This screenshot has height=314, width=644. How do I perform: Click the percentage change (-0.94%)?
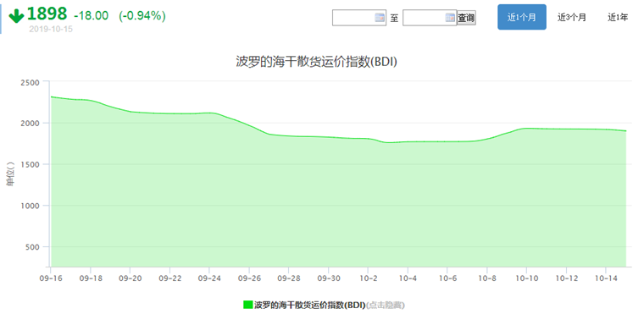[x=142, y=16]
